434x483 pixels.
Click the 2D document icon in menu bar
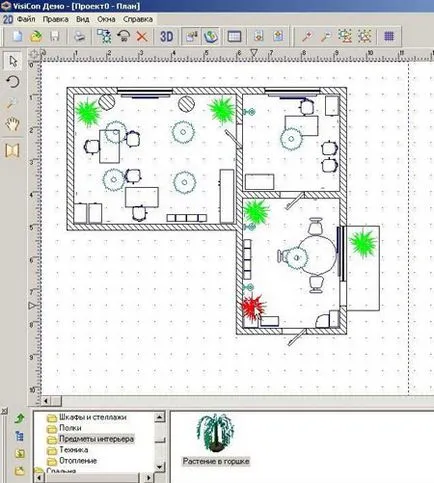coord(8,19)
